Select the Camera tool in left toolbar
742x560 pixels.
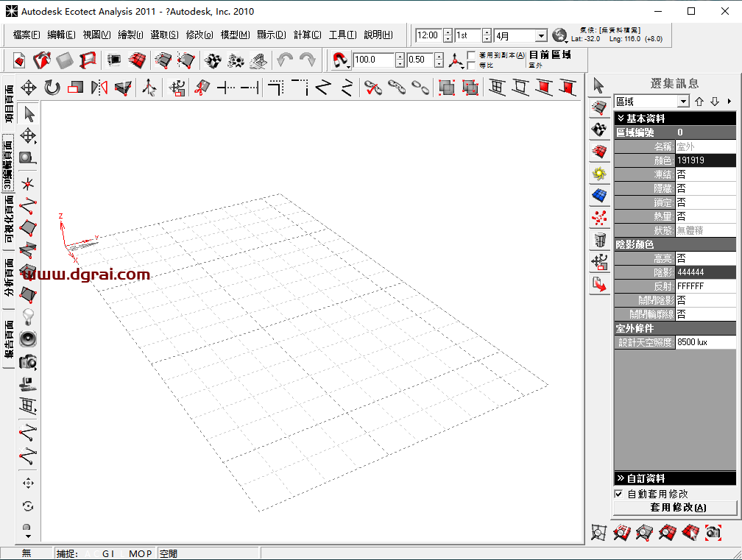click(x=28, y=362)
